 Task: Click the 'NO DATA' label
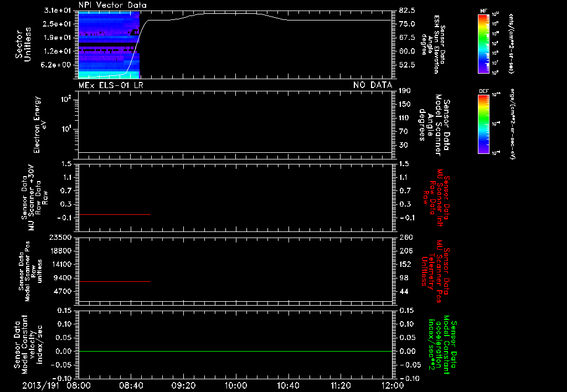373,85
